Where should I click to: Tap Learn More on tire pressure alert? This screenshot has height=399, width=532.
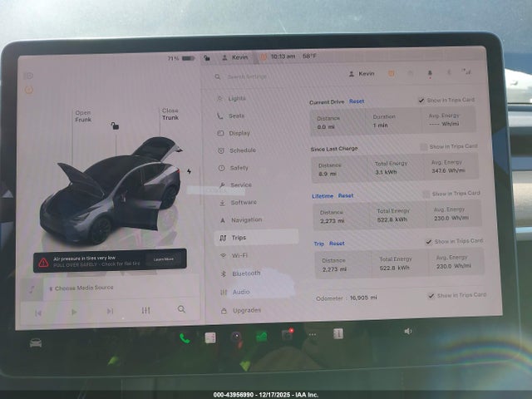point(164,259)
